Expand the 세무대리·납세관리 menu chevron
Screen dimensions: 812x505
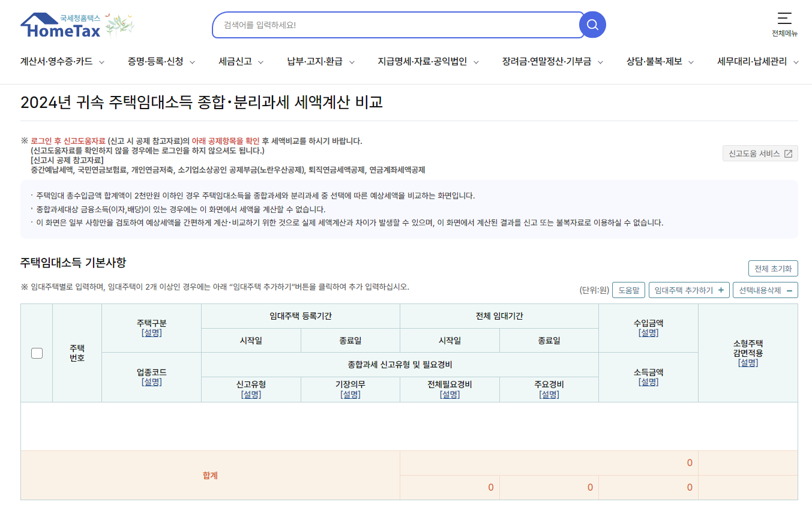pos(796,62)
